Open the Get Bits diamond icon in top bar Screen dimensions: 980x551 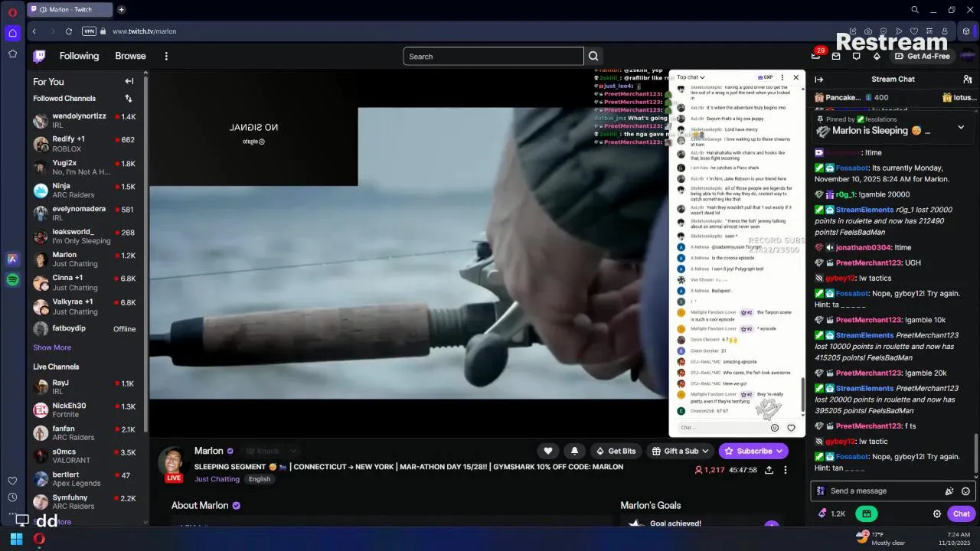click(877, 56)
